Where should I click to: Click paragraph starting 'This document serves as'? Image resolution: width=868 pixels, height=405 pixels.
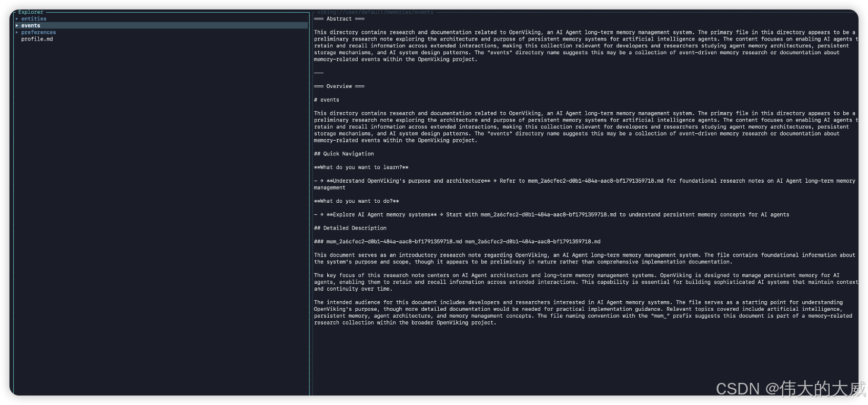585,259
